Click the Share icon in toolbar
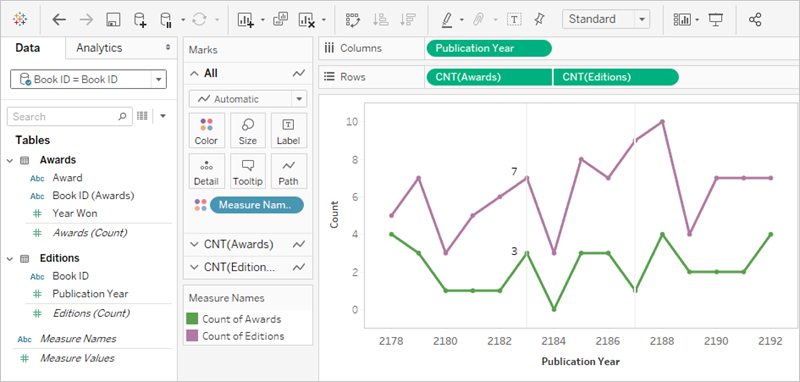800x382 pixels. click(755, 19)
